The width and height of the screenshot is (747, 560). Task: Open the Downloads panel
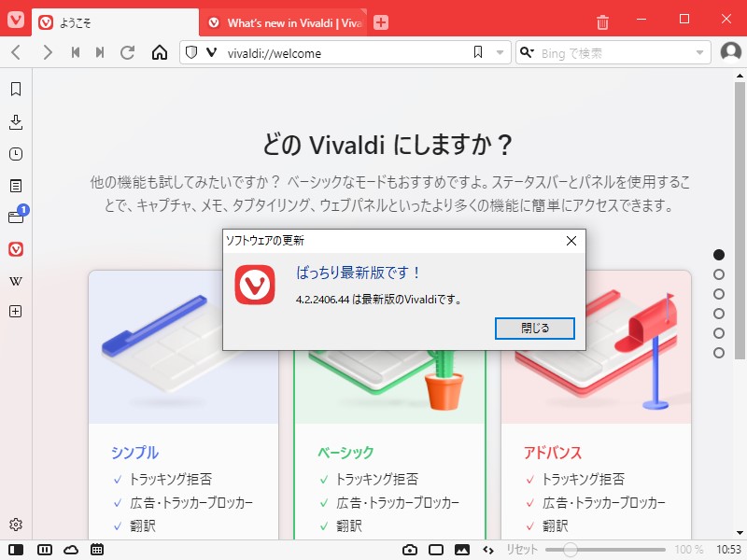point(15,121)
